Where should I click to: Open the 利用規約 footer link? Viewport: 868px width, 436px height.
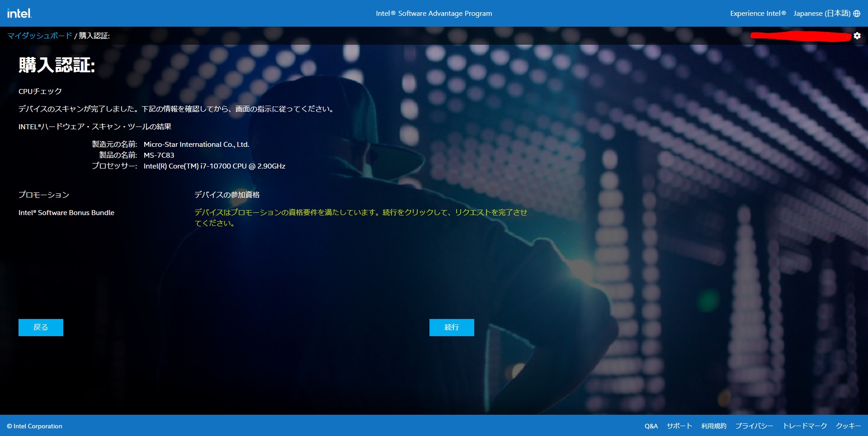pyautogui.click(x=714, y=426)
